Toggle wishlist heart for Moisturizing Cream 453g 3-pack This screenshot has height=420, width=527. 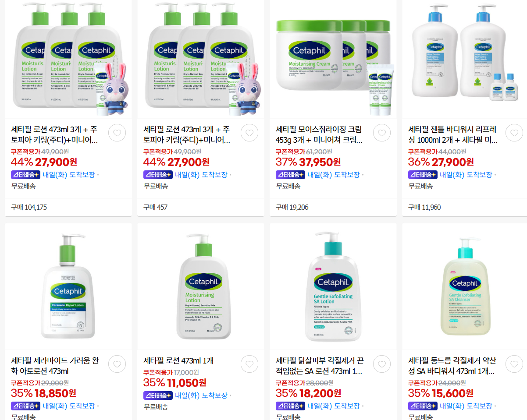(x=382, y=133)
